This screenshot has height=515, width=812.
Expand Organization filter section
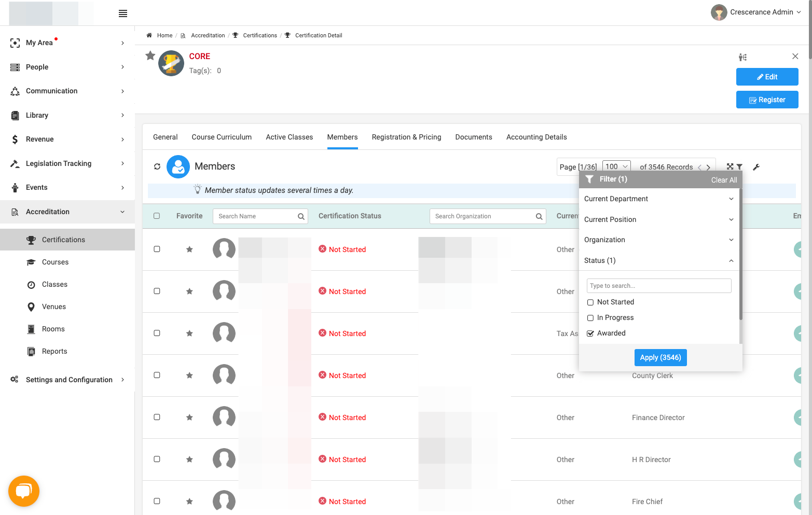click(x=659, y=240)
